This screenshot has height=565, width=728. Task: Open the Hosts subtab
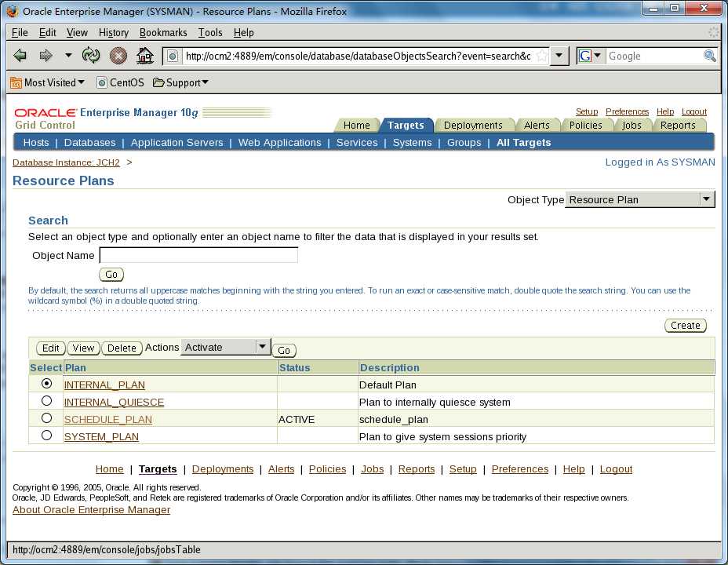36,143
